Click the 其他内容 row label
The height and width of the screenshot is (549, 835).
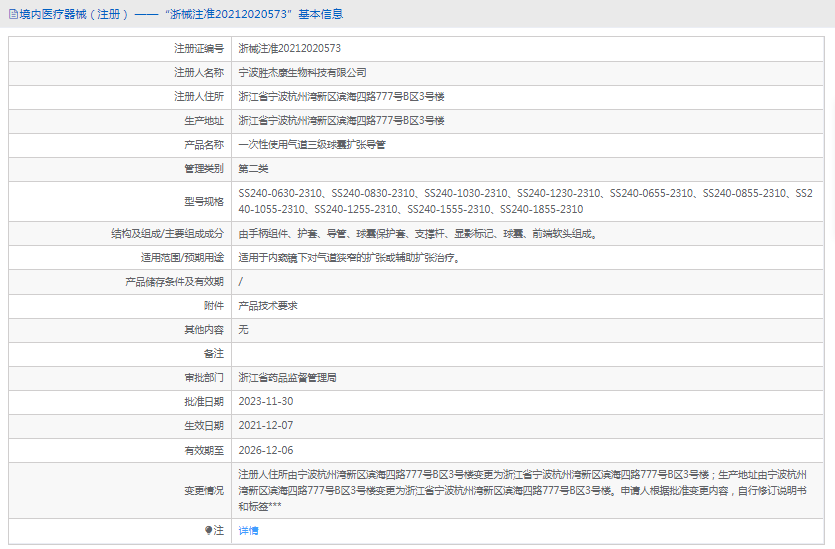[x=204, y=330]
